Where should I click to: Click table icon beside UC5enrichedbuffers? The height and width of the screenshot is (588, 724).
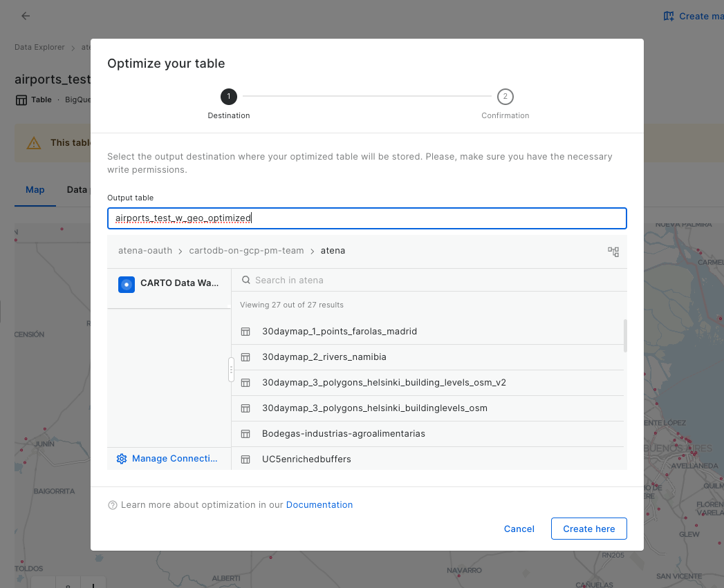pyautogui.click(x=245, y=459)
